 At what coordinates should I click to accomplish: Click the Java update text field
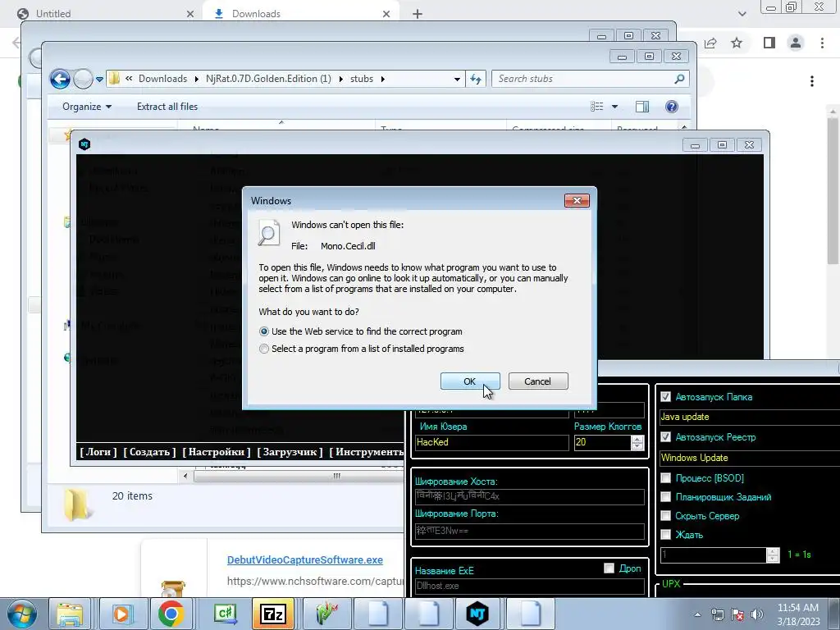click(750, 417)
